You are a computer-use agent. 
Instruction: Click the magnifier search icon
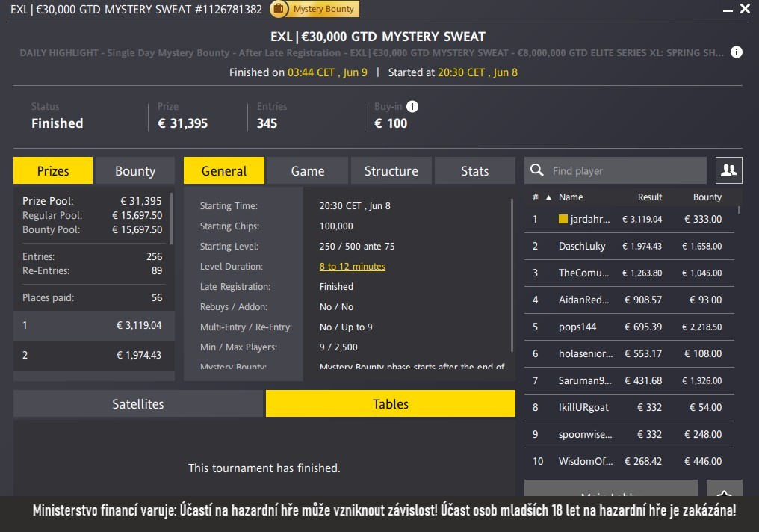tap(537, 170)
